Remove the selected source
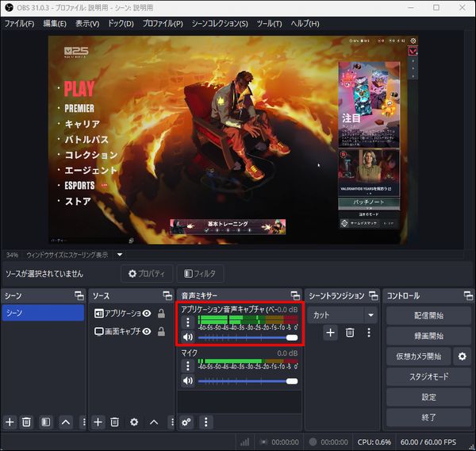 click(114, 422)
